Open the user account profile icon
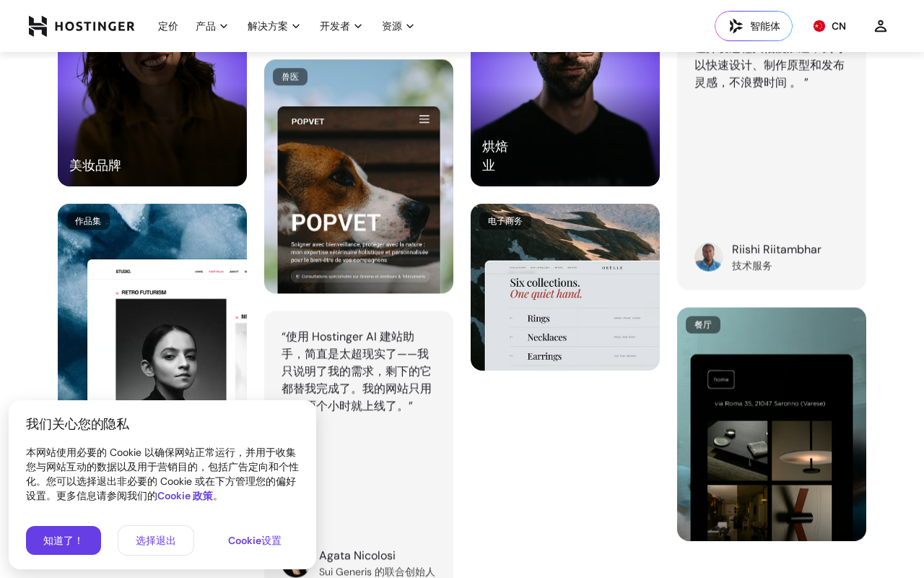This screenshot has width=924, height=578. point(880,26)
